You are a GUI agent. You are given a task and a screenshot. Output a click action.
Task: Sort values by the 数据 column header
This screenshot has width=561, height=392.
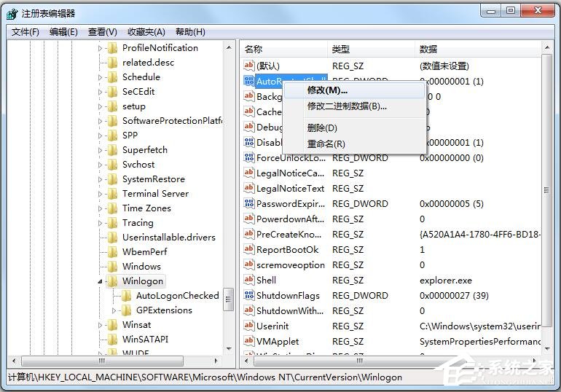(x=478, y=49)
